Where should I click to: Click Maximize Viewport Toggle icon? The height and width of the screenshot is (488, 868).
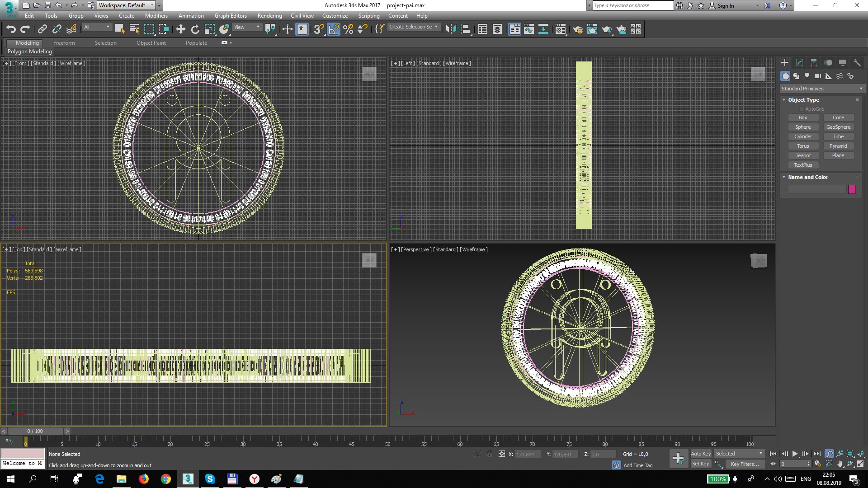(x=860, y=464)
